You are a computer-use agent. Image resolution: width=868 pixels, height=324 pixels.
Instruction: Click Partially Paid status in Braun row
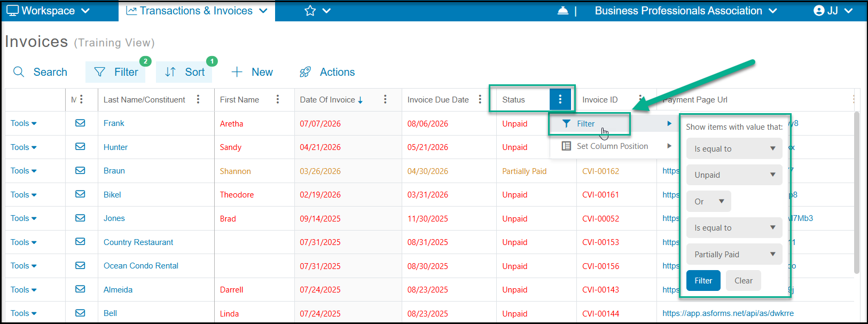tap(524, 171)
